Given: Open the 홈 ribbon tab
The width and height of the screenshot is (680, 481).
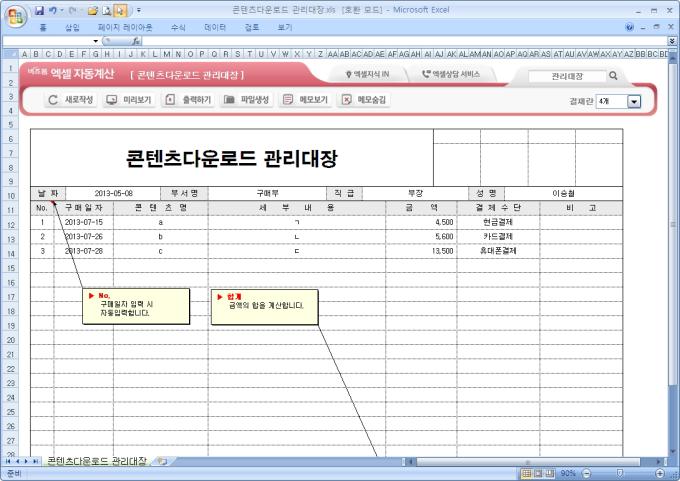Looking at the screenshot, I should [x=43, y=27].
